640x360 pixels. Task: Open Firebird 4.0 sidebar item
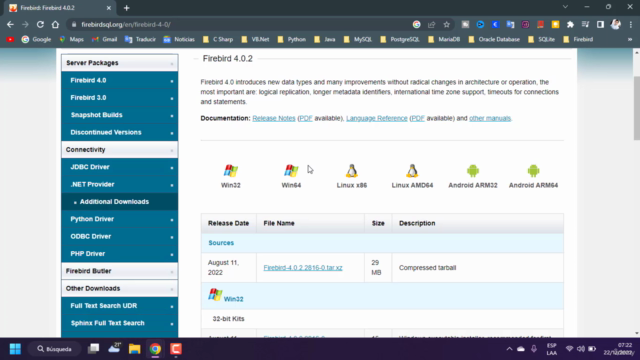(120, 80)
